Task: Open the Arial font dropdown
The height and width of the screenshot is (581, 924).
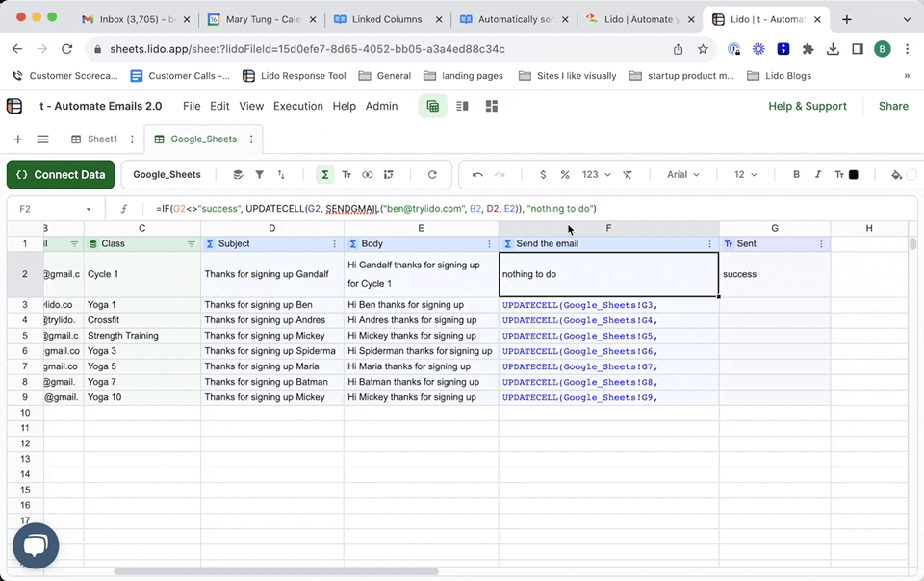Action: point(683,175)
